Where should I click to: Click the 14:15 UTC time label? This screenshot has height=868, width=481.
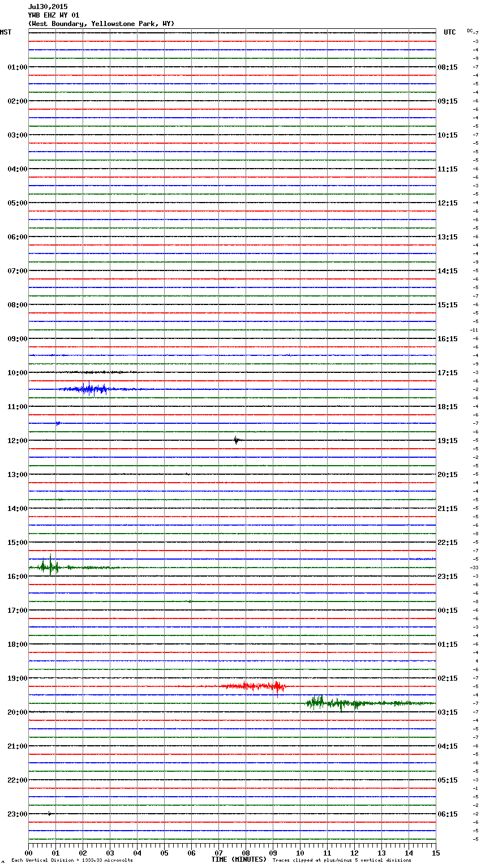pyautogui.click(x=448, y=271)
